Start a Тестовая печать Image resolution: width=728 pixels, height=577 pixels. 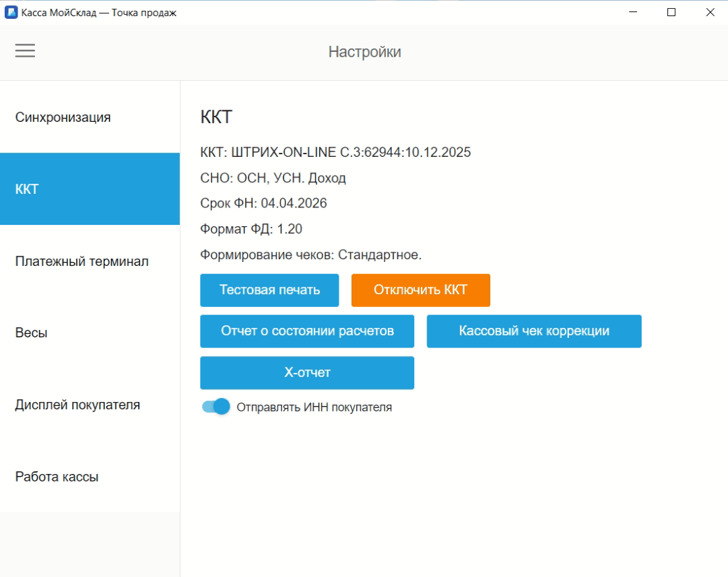click(x=269, y=290)
